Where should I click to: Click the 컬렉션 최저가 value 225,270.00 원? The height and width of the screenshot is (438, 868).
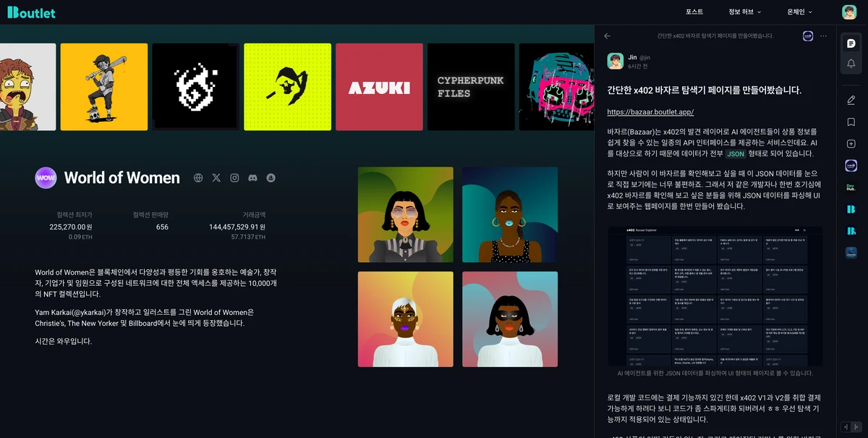(71, 227)
